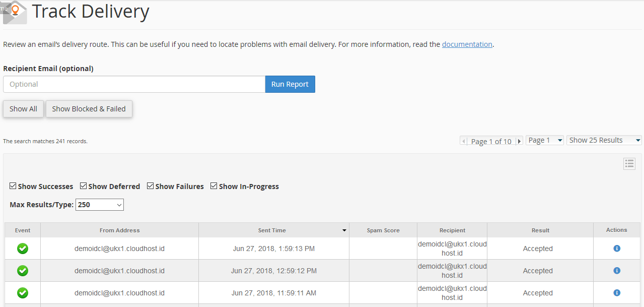Toggle Show Deferred checkbox
The width and height of the screenshot is (644, 307).
pos(84,186)
